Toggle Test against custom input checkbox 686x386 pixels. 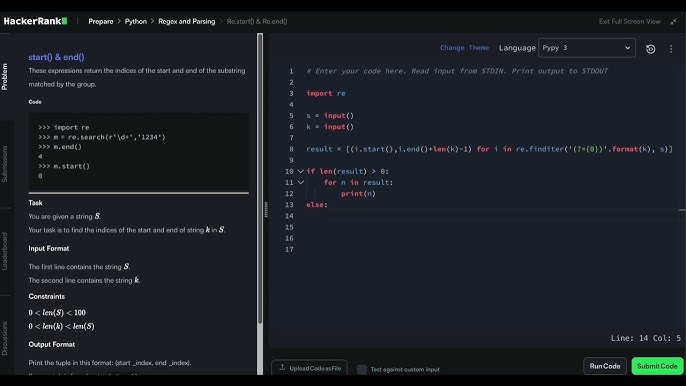tap(362, 369)
